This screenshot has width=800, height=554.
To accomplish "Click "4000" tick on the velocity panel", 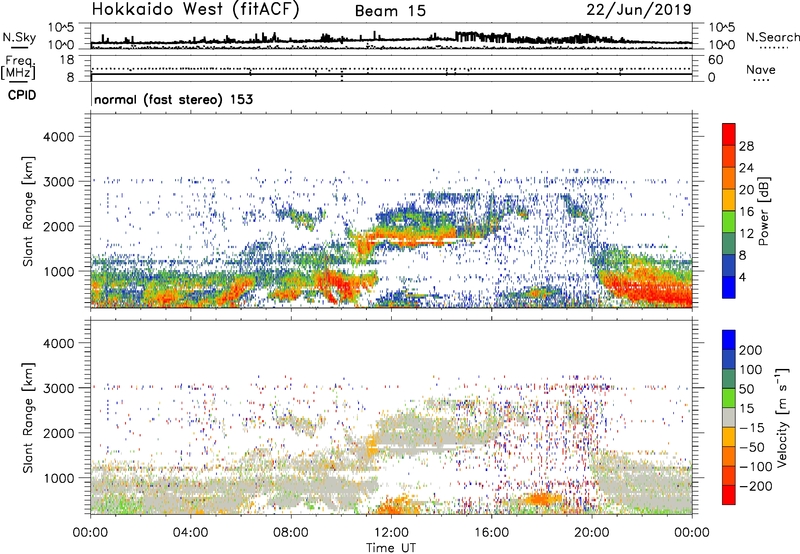I will (58, 343).
